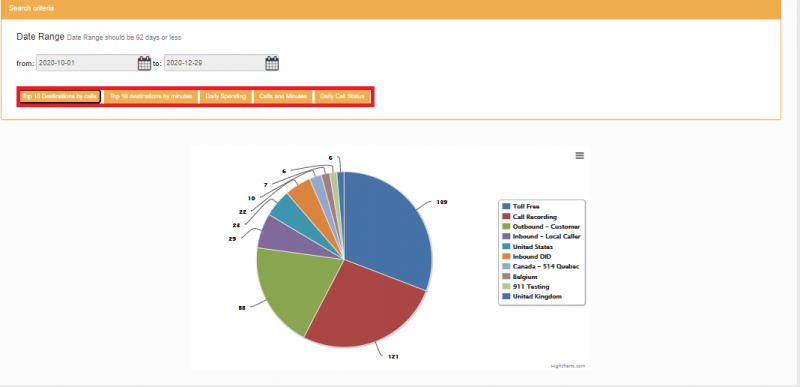
Task: Open the calendar icon for the to date
Action: (x=272, y=63)
